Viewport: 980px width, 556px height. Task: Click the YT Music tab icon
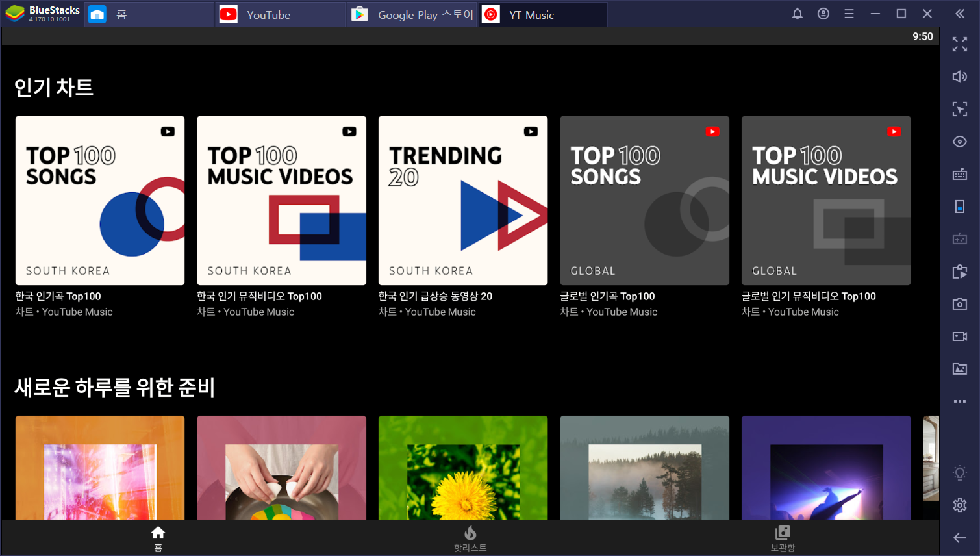coord(491,14)
